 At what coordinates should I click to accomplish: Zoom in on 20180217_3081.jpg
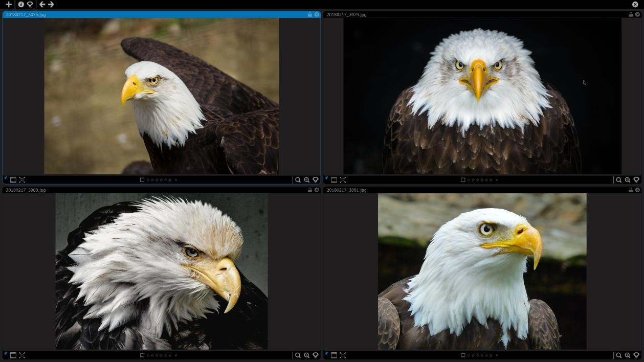pyautogui.click(x=628, y=355)
